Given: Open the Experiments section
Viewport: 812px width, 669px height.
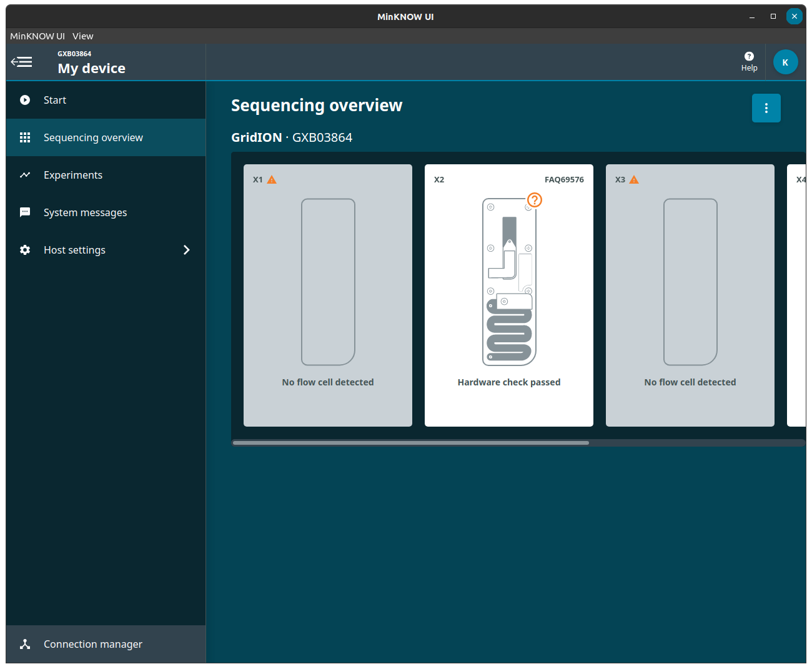Looking at the screenshot, I should click(x=106, y=175).
